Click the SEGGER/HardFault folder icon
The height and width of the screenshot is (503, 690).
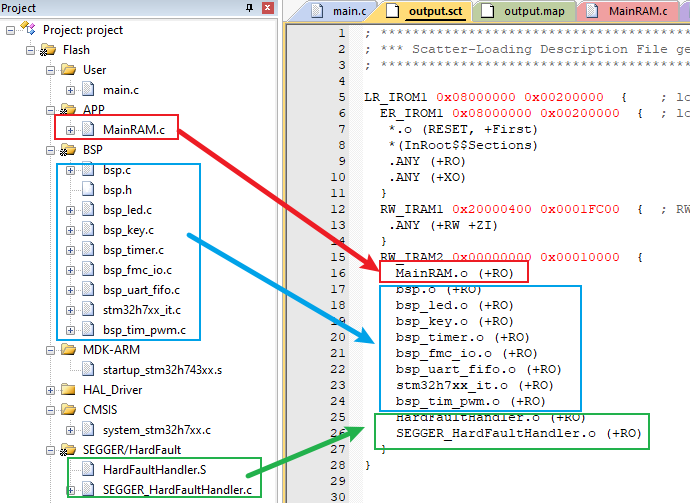(x=68, y=449)
